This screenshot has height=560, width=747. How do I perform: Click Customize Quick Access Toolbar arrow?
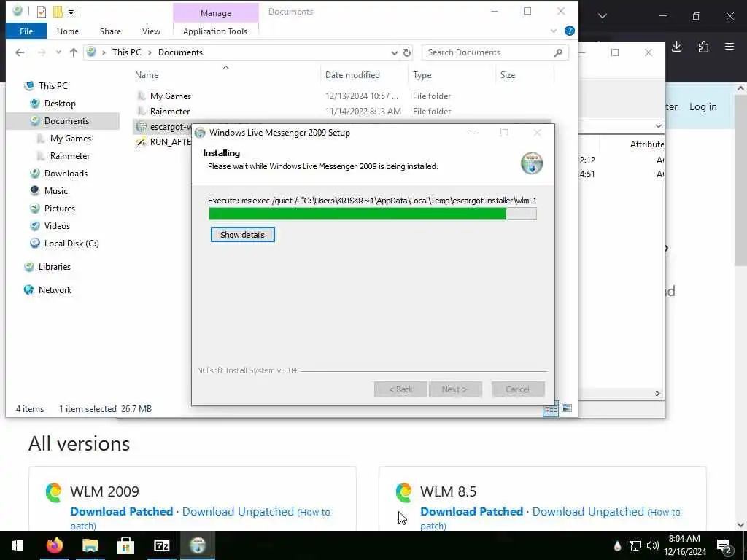71,12
